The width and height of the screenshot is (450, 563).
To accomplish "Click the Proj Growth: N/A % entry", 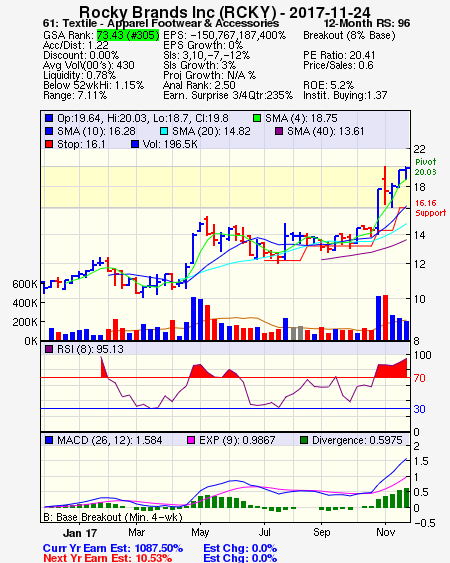I will click(209, 75).
